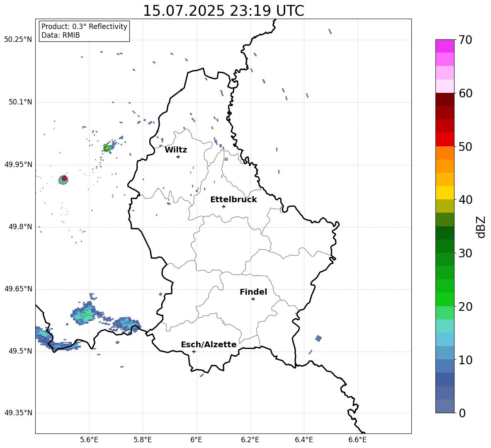Click the "Product: 0.3° Reflectivity" legend text

click(84, 27)
